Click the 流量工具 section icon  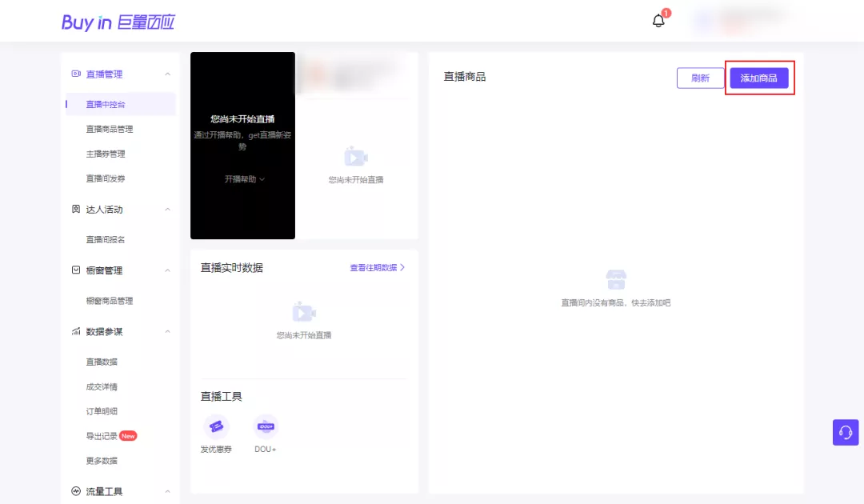[76, 490]
